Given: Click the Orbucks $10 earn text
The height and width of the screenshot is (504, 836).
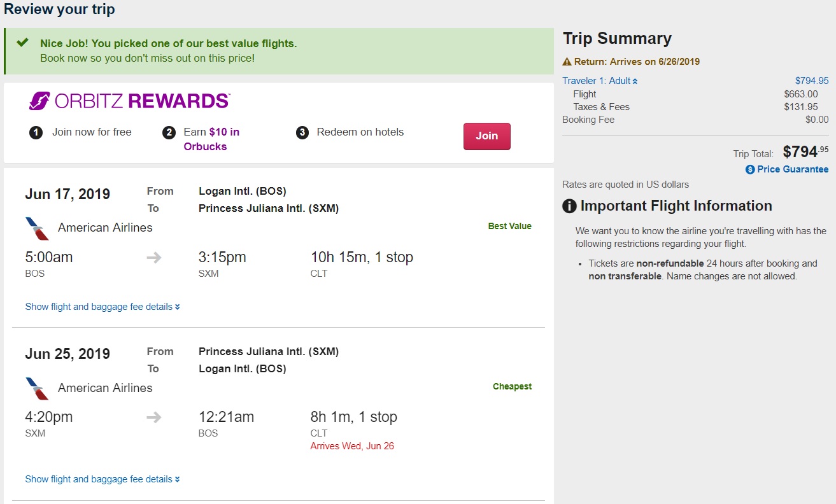Looking at the screenshot, I should coord(211,139).
